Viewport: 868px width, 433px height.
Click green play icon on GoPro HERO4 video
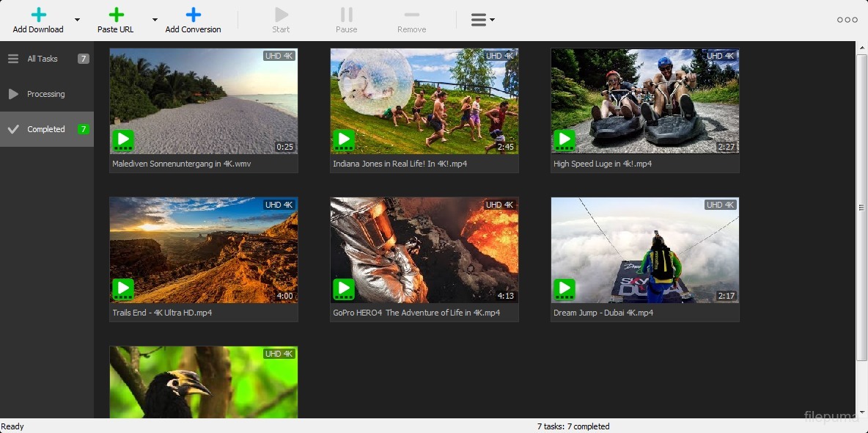pos(344,289)
